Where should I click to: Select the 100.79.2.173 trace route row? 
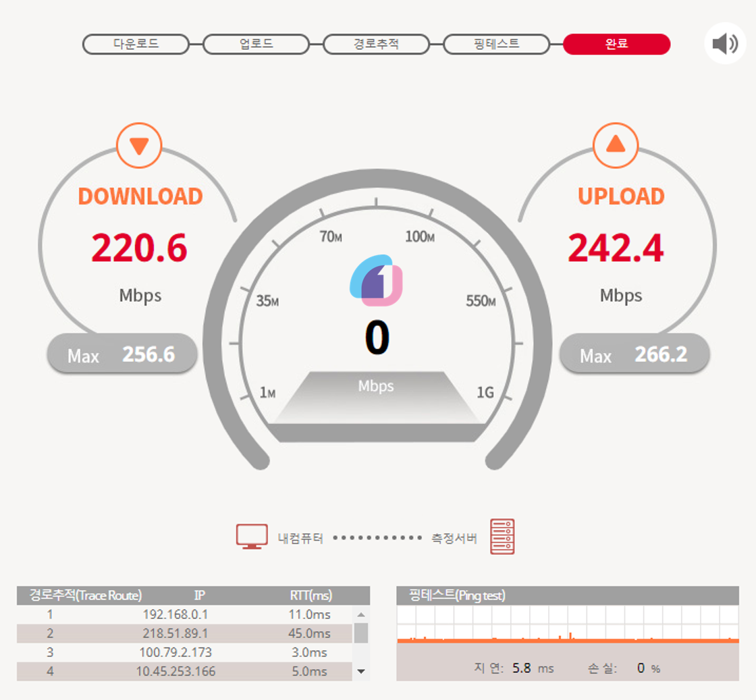click(185, 652)
